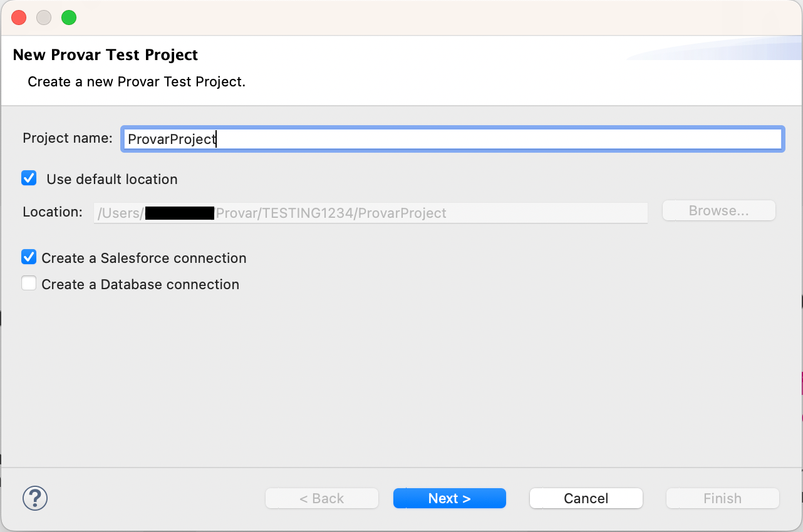Toggle Create a Salesforce connection checkbox
The height and width of the screenshot is (532, 803).
click(29, 257)
